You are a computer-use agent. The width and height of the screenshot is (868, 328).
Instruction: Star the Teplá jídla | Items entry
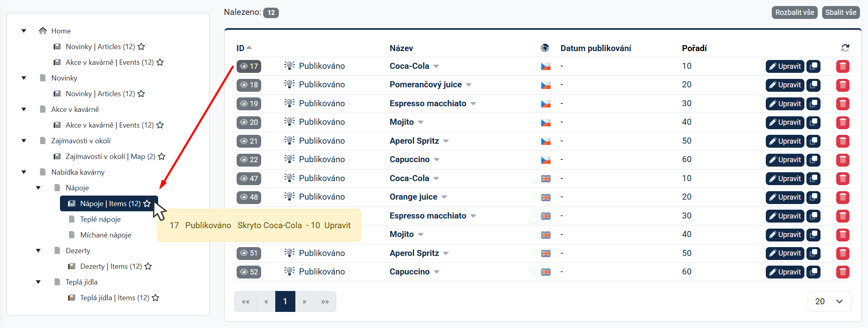pos(156,298)
